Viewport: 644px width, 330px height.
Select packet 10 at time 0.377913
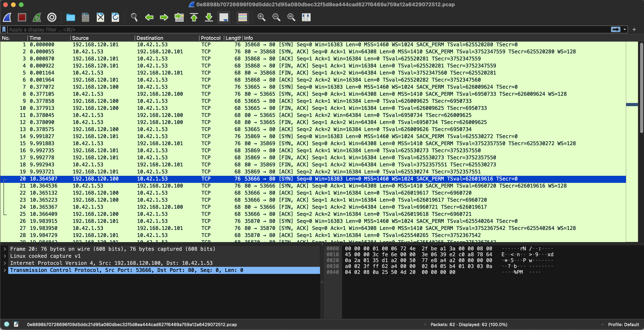click(313, 108)
